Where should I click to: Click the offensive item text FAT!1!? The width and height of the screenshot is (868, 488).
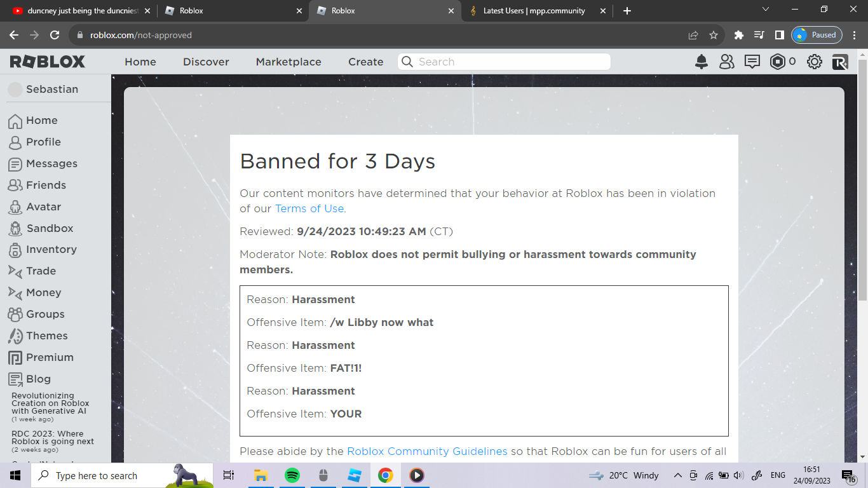pyautogui.click(x=346, y=368)
